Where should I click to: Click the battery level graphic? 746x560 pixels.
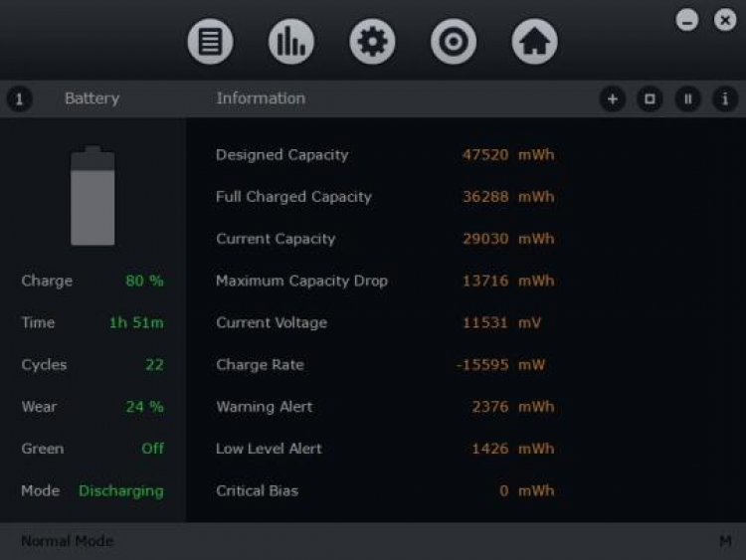coord(93,196)
